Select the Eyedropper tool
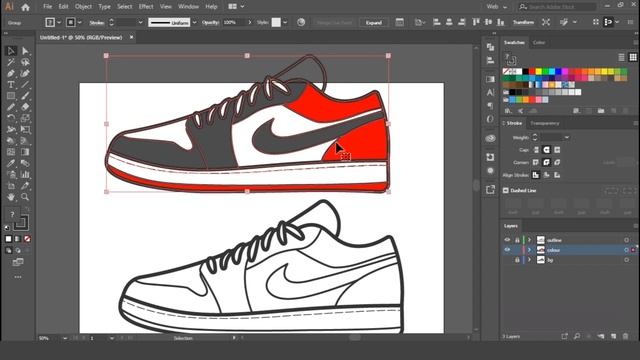Viewport: 640px width, 360px height. coord(11,163)
